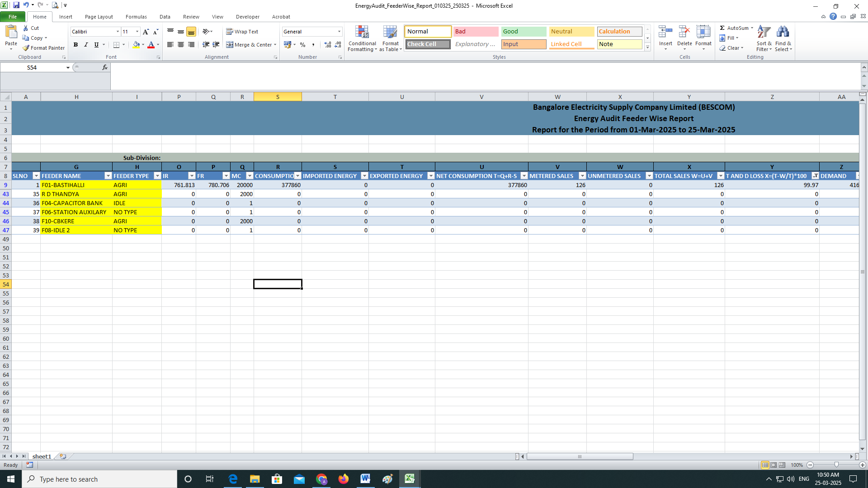Image resolution: width=868 pixels, height=488 pixels.
Task: Toggle Align Text Left
Action: point(170,45)
